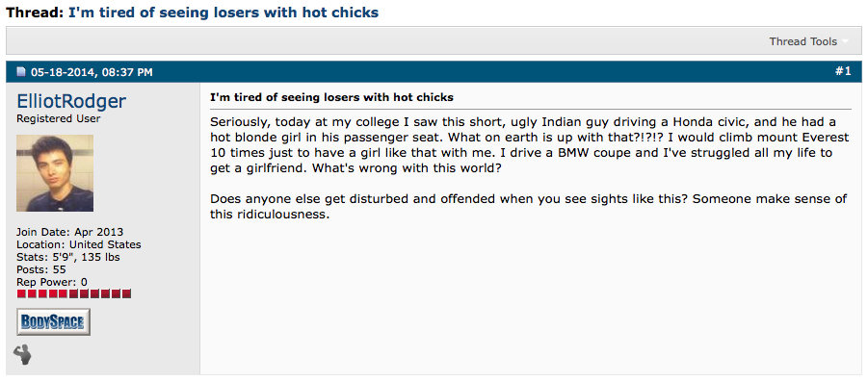
Task: Click the flexing arm icon below BodySpace
Action: coord(23,354)
